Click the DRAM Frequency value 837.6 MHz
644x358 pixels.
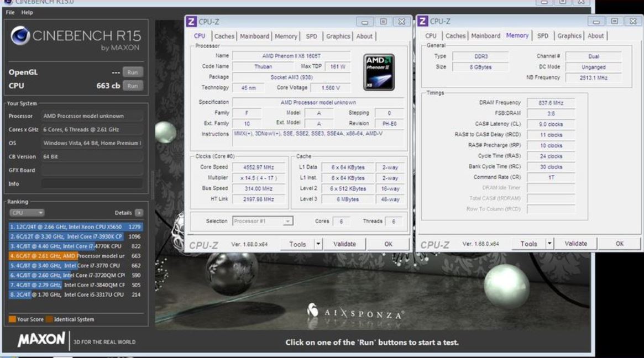pyautogui.click(x=551, y=103)
